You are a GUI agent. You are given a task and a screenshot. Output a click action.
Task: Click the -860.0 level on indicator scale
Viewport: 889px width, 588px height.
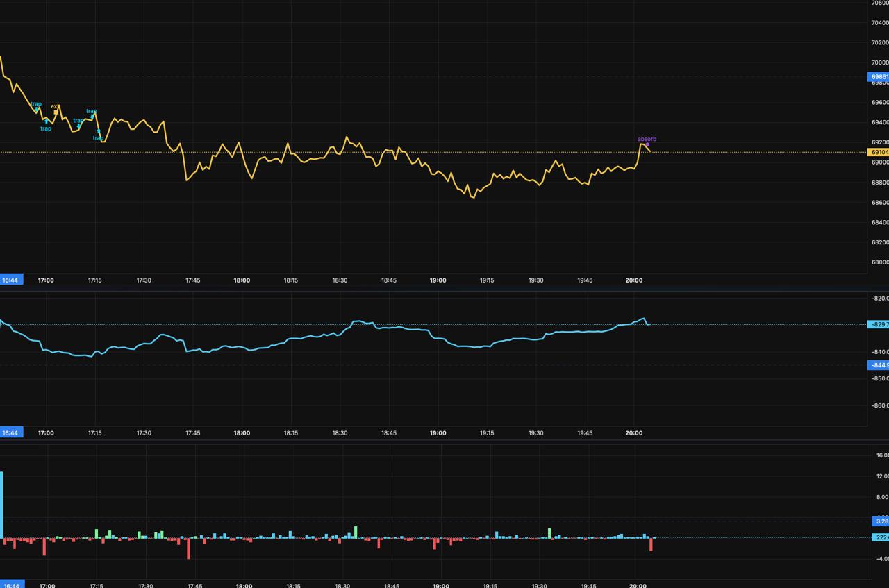tap(879, 405)
